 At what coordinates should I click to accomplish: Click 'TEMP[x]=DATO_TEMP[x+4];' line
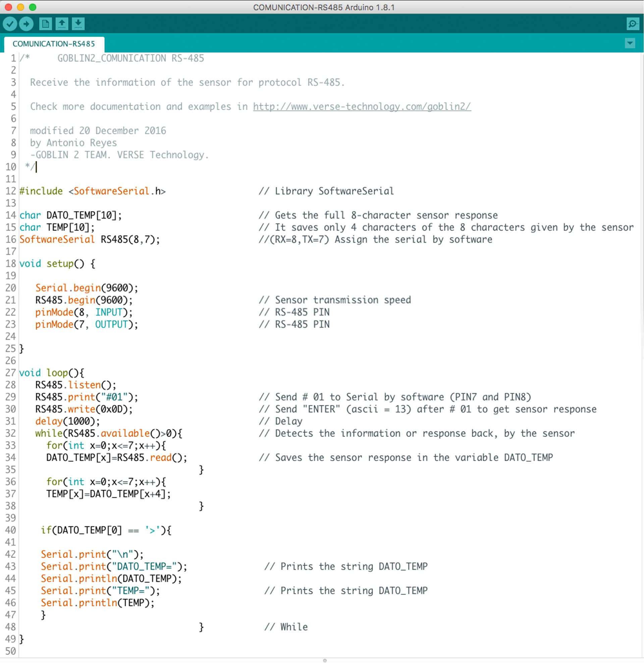pyautogui.click(x=109, y=494)
